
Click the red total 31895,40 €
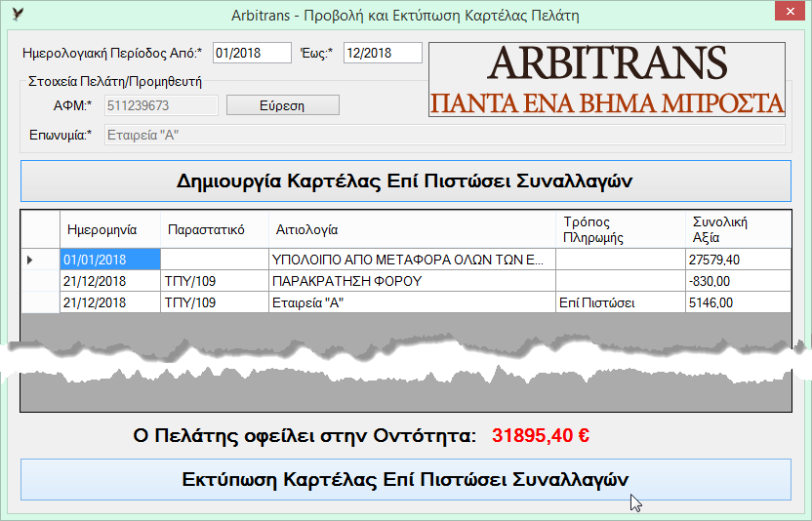coord(541,435)
